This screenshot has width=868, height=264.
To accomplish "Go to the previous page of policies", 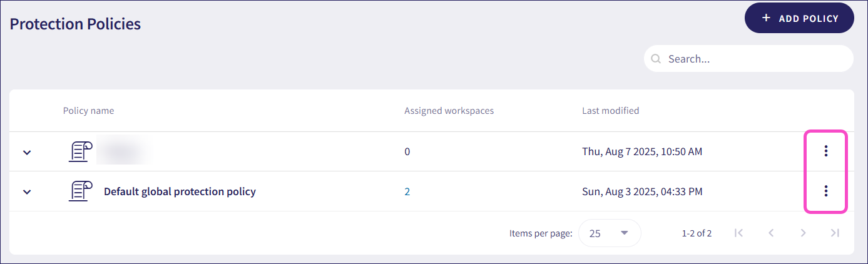I will 771,233.
